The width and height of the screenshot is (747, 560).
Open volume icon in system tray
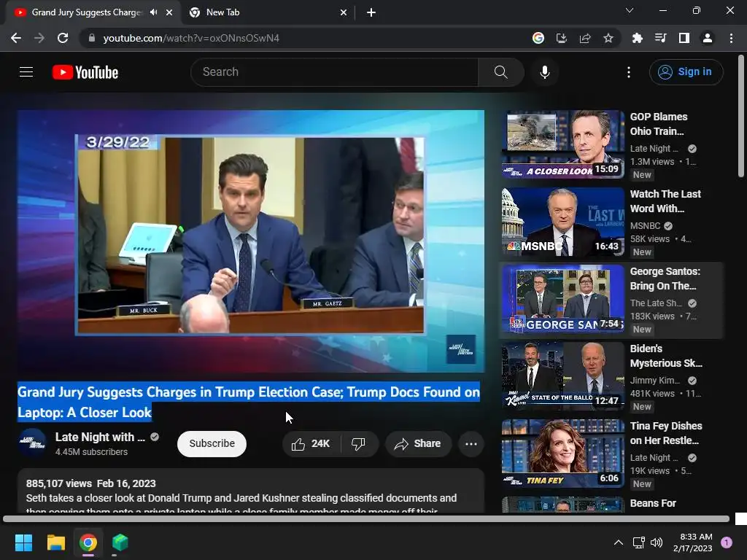point(657,542)
